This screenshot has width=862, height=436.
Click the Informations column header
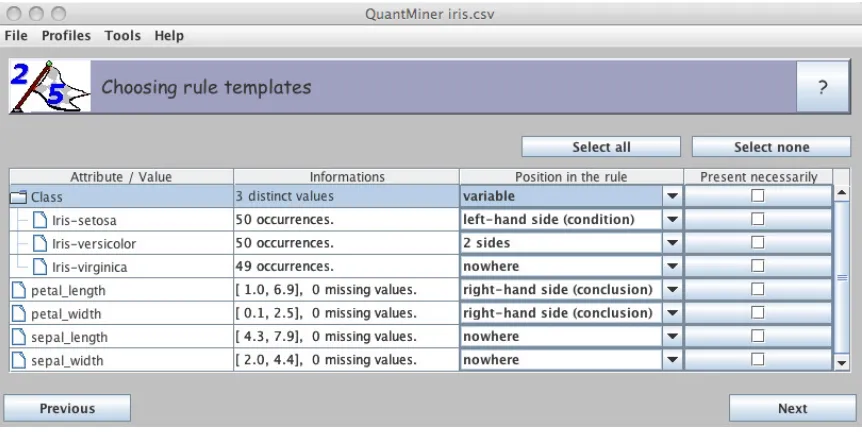[346, 176]
